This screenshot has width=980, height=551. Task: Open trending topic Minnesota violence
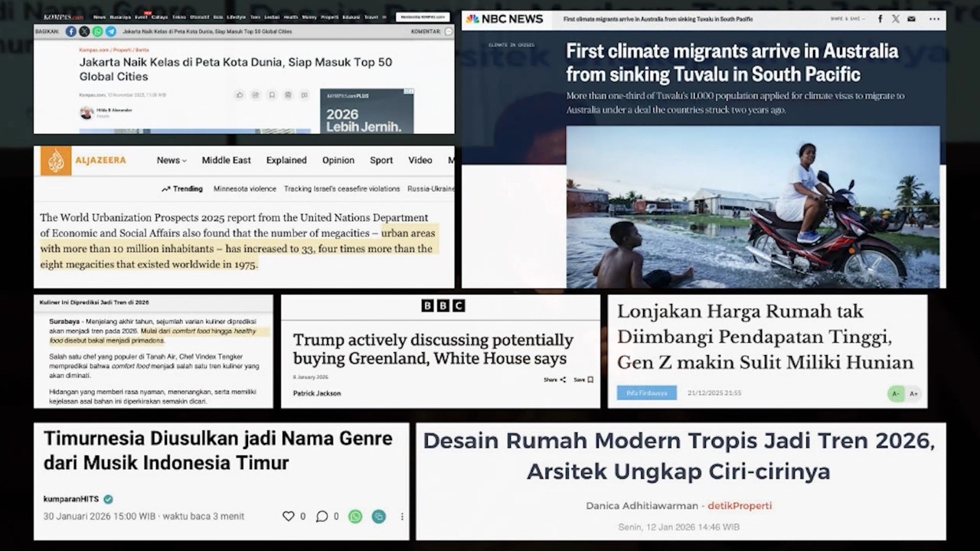pos(245,189)
